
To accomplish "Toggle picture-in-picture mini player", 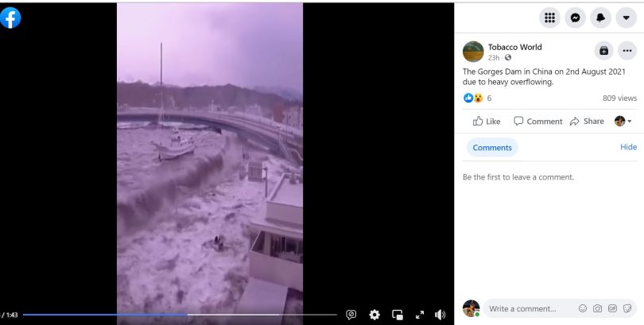I will pos(398,315).
